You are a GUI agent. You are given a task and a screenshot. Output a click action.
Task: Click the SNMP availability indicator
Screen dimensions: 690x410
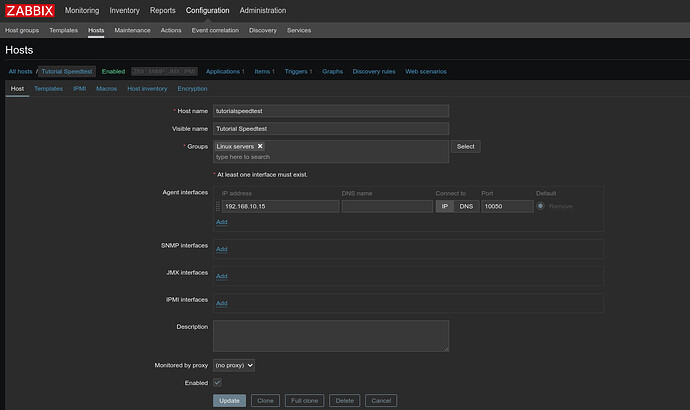(156, 71)
